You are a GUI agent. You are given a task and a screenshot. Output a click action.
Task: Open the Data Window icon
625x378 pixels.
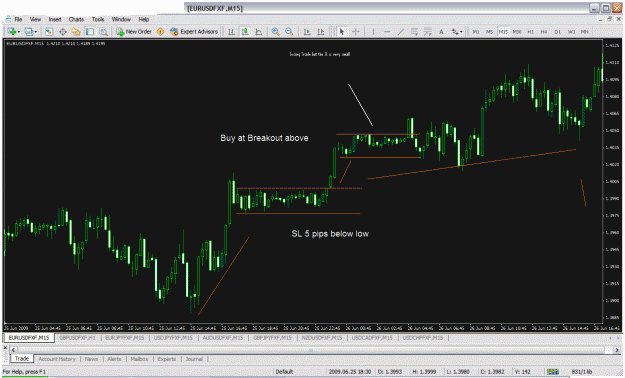tap(63, 32)
